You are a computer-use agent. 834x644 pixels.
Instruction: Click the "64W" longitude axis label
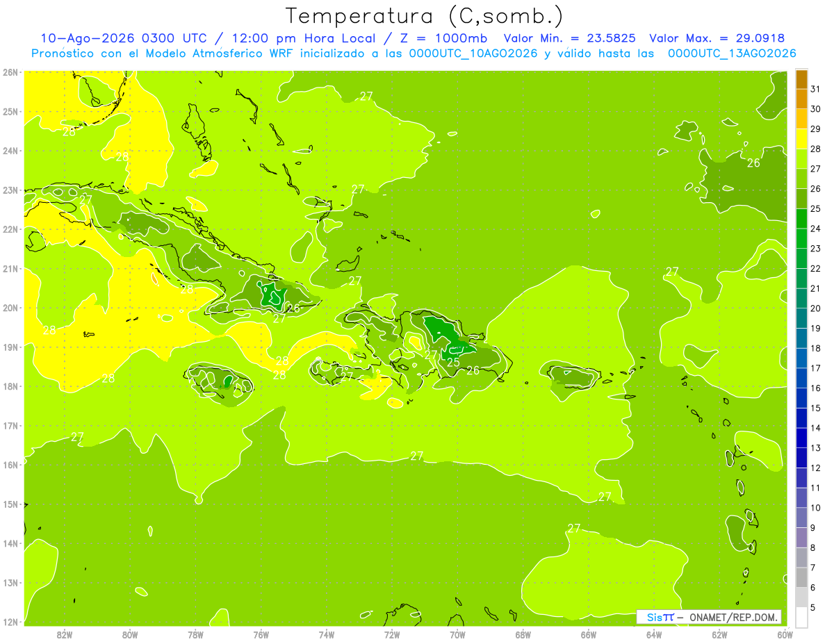point(654,634)
